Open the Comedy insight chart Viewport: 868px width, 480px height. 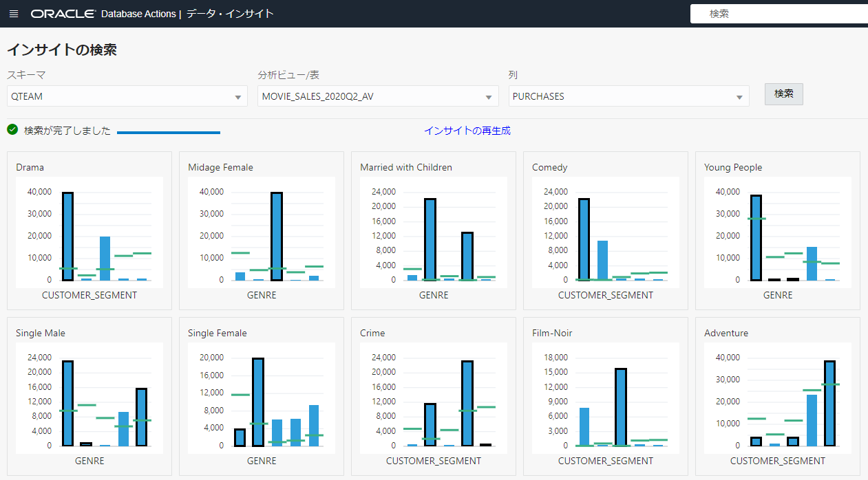tap(606, 231)
